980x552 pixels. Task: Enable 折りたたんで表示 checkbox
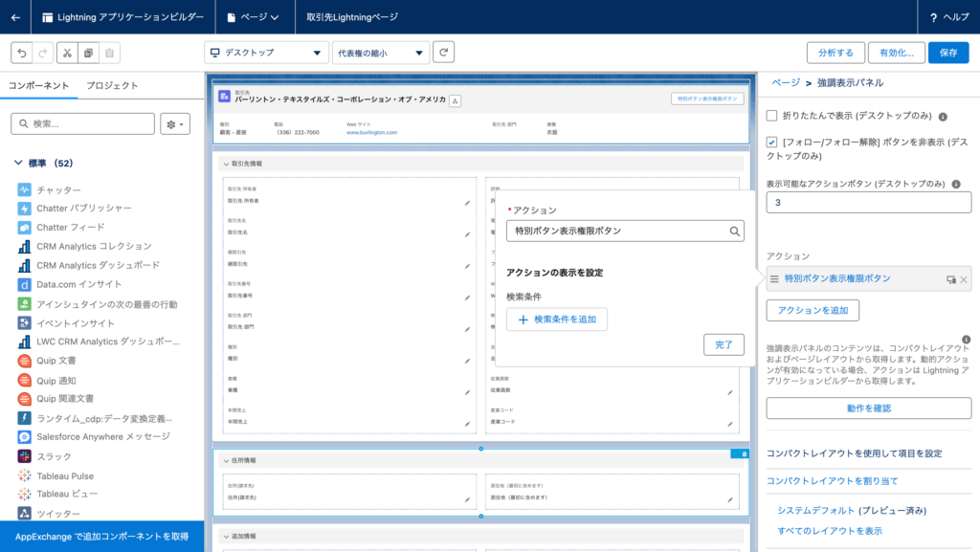click(x=772, y=116)
